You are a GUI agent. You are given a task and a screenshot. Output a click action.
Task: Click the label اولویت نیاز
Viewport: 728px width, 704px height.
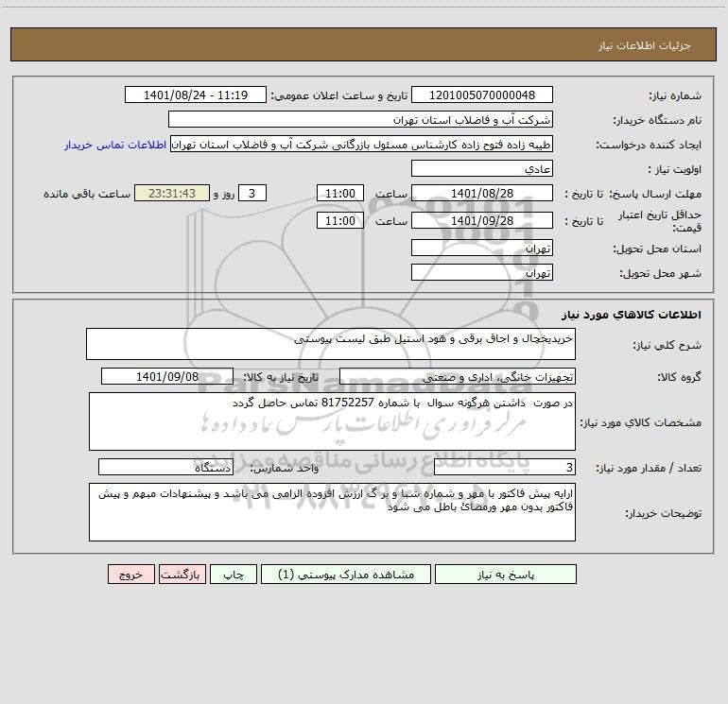675,170
